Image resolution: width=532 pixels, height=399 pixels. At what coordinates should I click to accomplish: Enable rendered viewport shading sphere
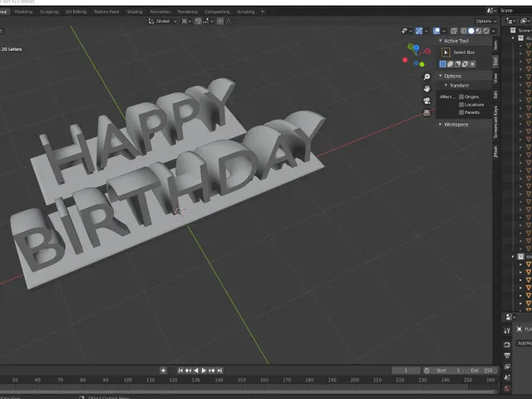pyautogui.click(x=485, y=31)
